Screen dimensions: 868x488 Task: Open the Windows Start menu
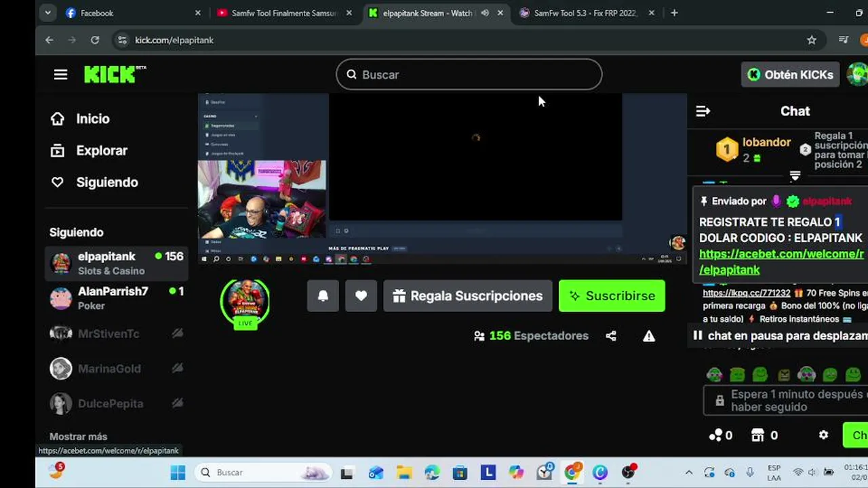[x=178, y=472]
